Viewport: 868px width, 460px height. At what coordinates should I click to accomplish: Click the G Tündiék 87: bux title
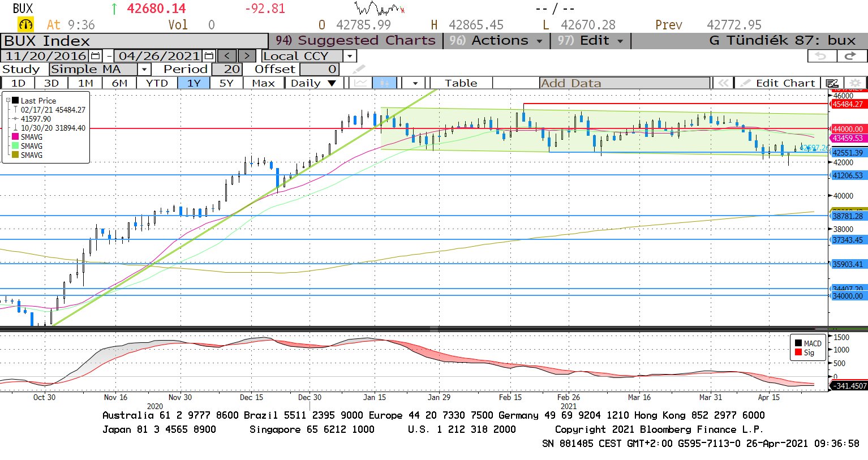coord(783,41)
